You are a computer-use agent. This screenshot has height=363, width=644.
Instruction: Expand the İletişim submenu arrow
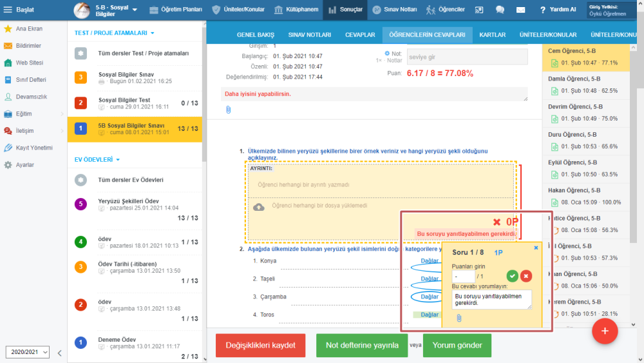[62, 131]
